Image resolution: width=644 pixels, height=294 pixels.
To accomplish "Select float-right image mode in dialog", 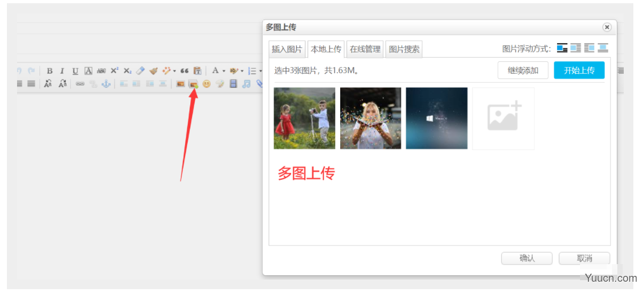I will [x=589, y=48].
